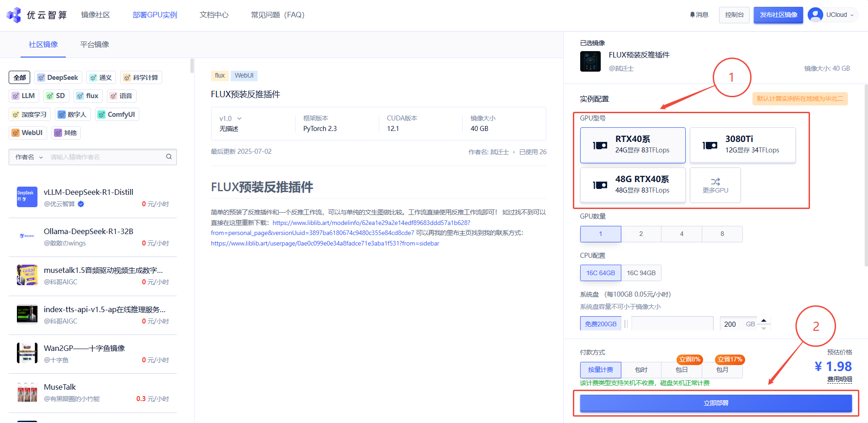
Task: Click the 优云智算 logo icon
Action: point(14,15)
